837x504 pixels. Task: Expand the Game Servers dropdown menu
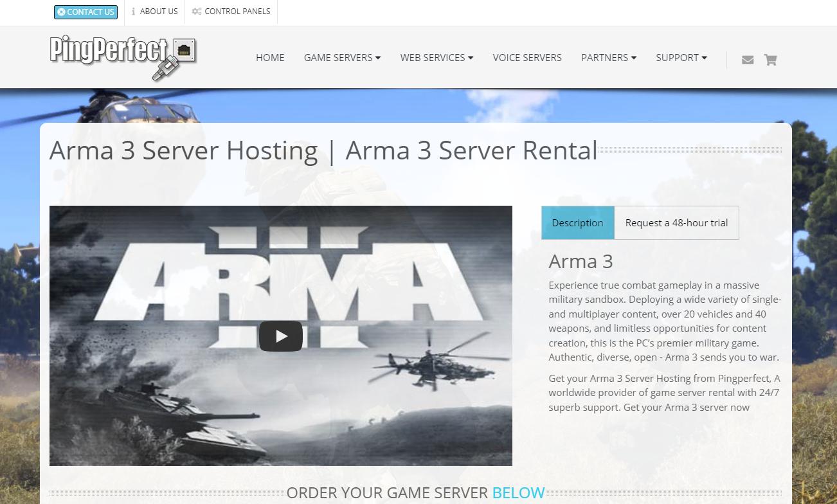point(342,57)
